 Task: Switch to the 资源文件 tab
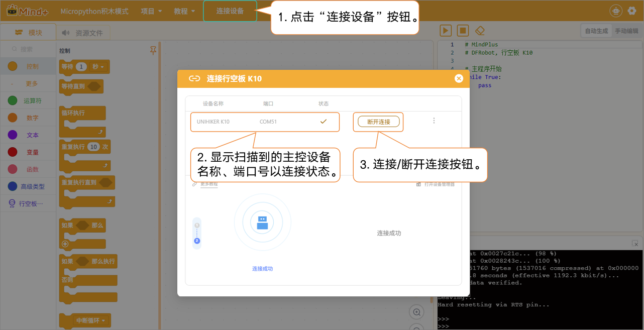tap(83, 33)
